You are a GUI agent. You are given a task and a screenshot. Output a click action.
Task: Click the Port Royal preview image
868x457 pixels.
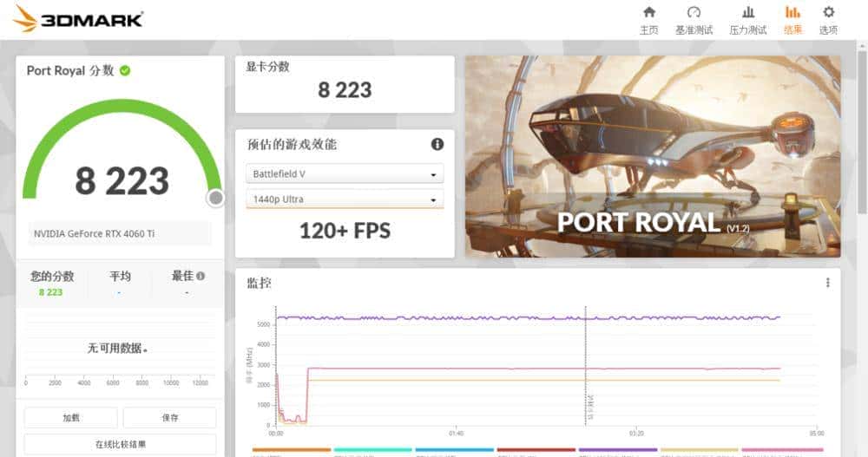(653, 157)
